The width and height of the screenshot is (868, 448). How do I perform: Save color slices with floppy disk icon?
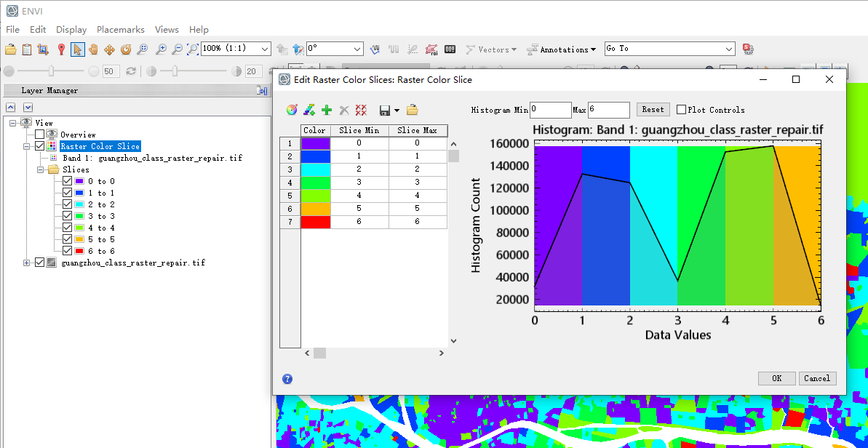[386, 110]
